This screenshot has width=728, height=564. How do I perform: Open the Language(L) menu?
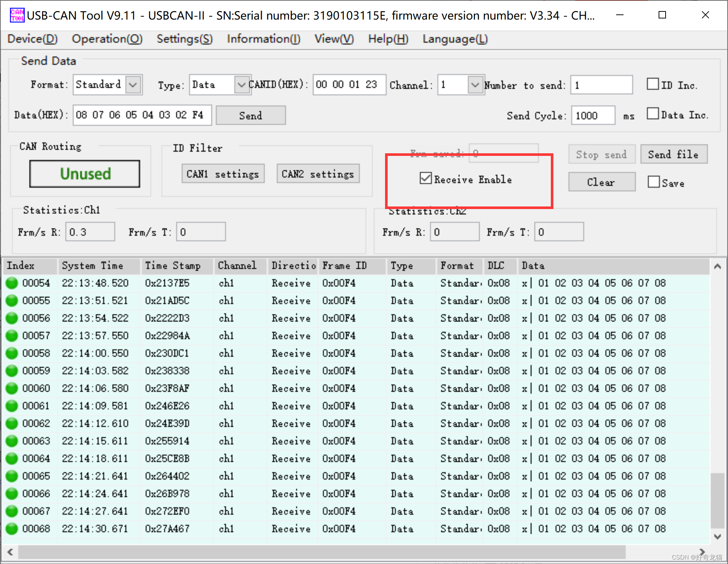pos(455,39)
